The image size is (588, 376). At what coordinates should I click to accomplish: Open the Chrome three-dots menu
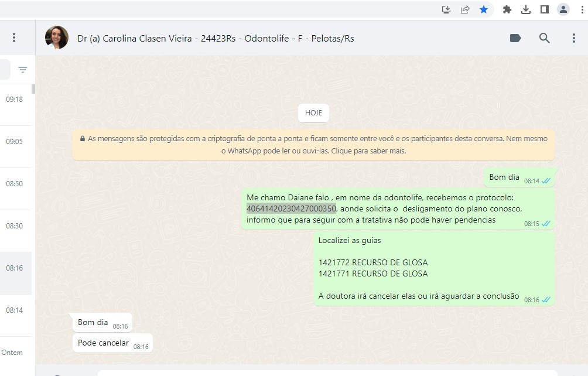point(582,9)
